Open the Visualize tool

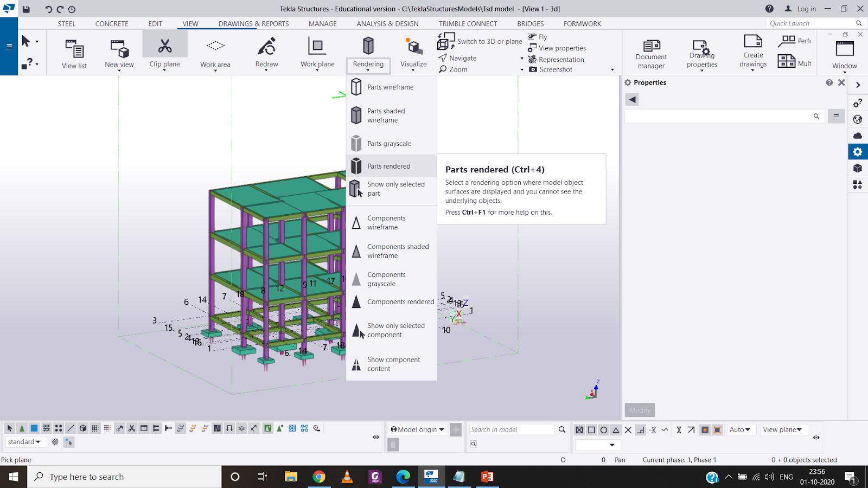point(413,54)
